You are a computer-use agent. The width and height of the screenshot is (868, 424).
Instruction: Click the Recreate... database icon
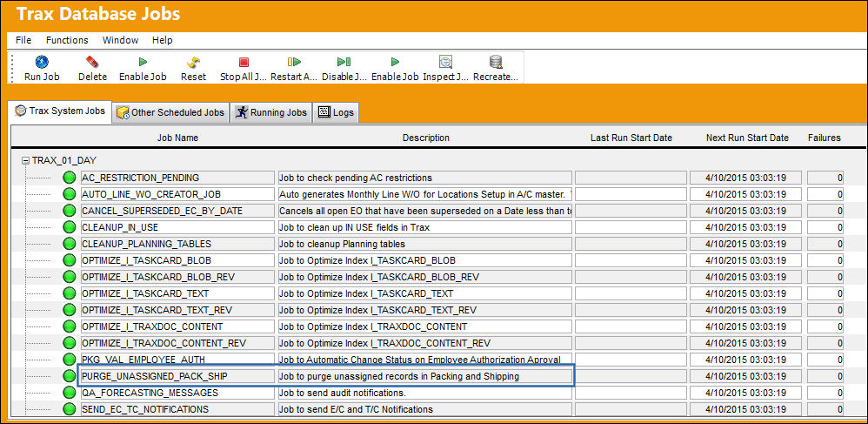coord(496,62)
